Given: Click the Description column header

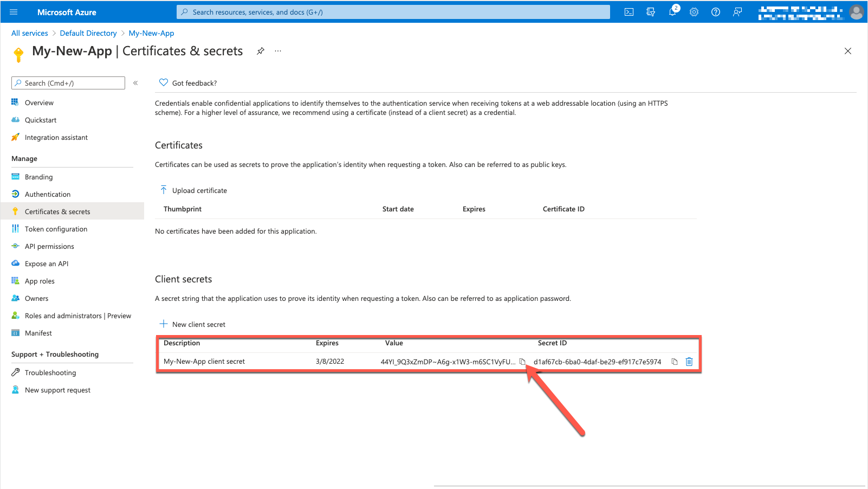Looking at the screenshot, I should coord(182,343).
